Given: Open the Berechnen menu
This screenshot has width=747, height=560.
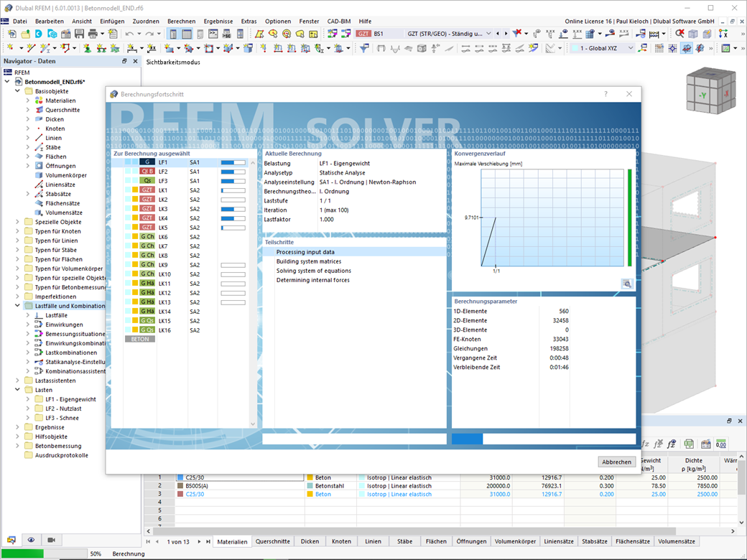Looking at the screenshot, I should (x=180, y=21).
